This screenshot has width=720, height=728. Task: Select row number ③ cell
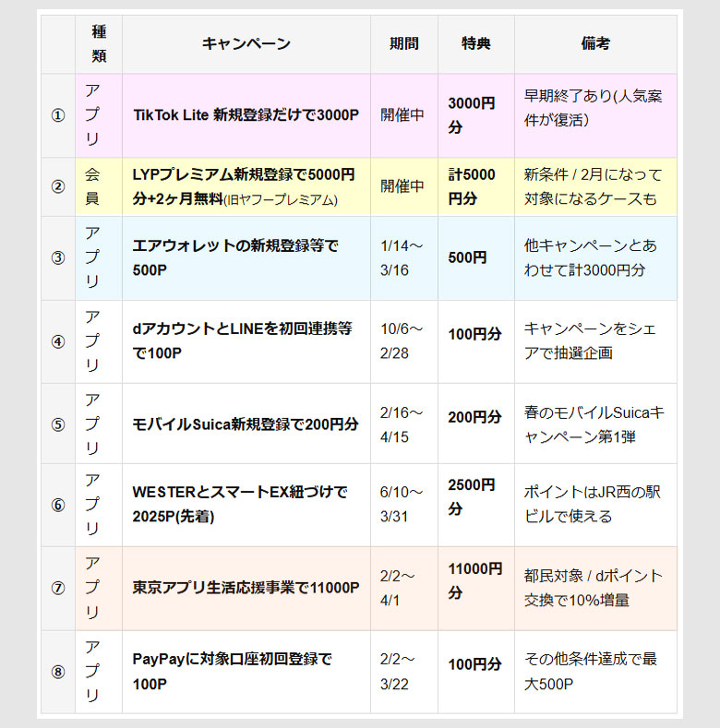[58, 257]
